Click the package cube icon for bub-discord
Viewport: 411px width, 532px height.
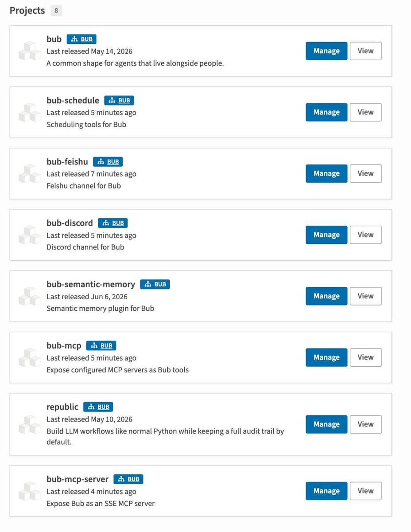[30, 235]
